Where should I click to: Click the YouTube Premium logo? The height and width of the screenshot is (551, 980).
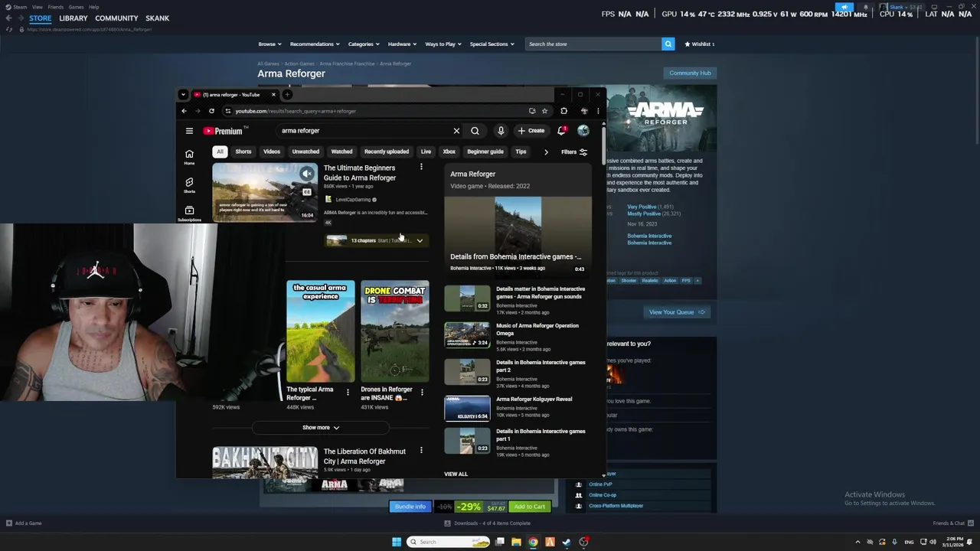pyautogui.click(x=223, y=131)
